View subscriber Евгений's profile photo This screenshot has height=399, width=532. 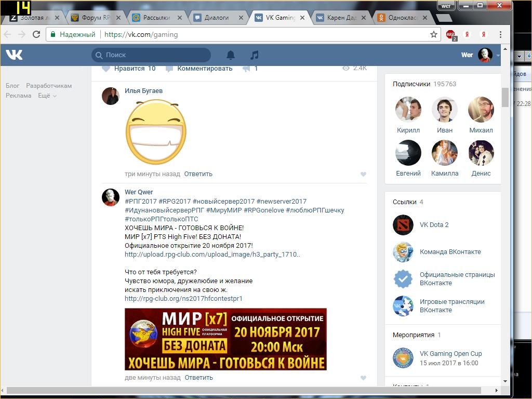pyautogui.click(x=408, y=153)
